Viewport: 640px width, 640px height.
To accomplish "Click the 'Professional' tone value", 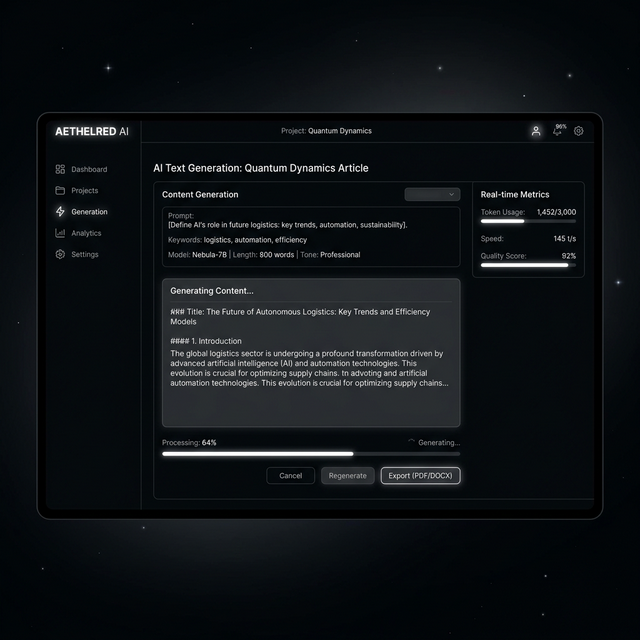I will (340, 255).
